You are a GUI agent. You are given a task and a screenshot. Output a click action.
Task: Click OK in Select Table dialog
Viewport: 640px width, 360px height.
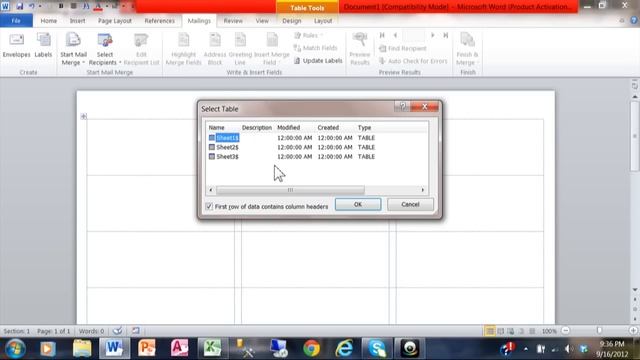(x=358, y=204)
